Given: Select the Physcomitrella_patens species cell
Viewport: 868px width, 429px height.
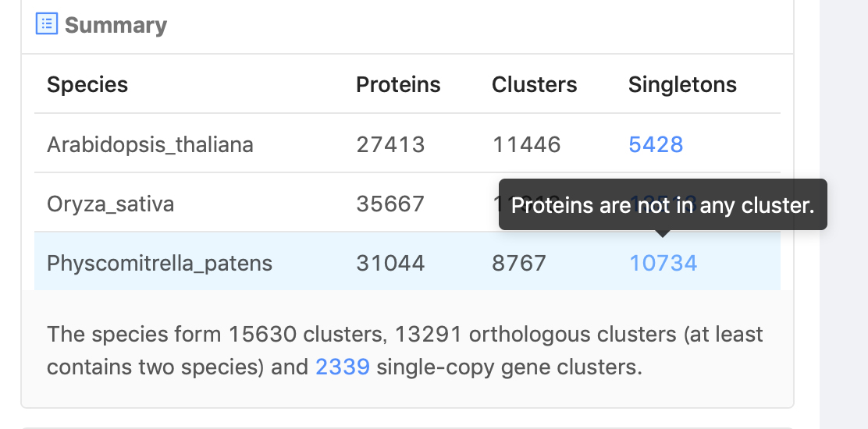Looking at the screenshot, I should coord(159,263).
